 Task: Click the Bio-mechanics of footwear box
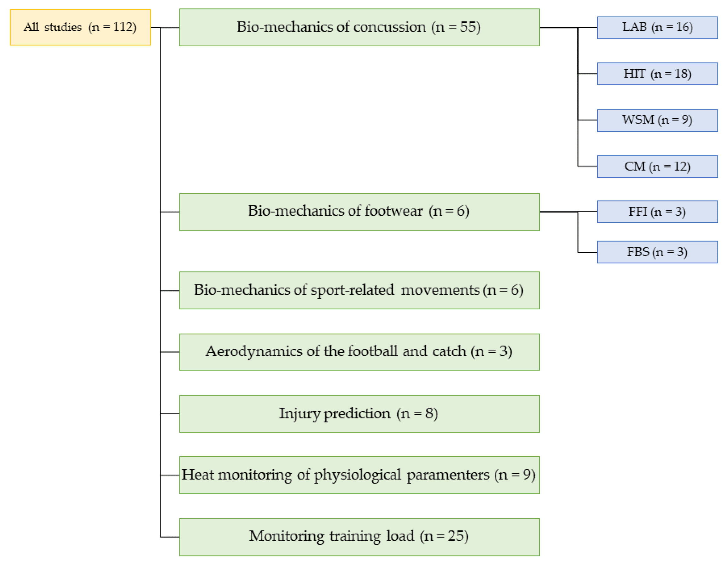click(x=359, y=212)
